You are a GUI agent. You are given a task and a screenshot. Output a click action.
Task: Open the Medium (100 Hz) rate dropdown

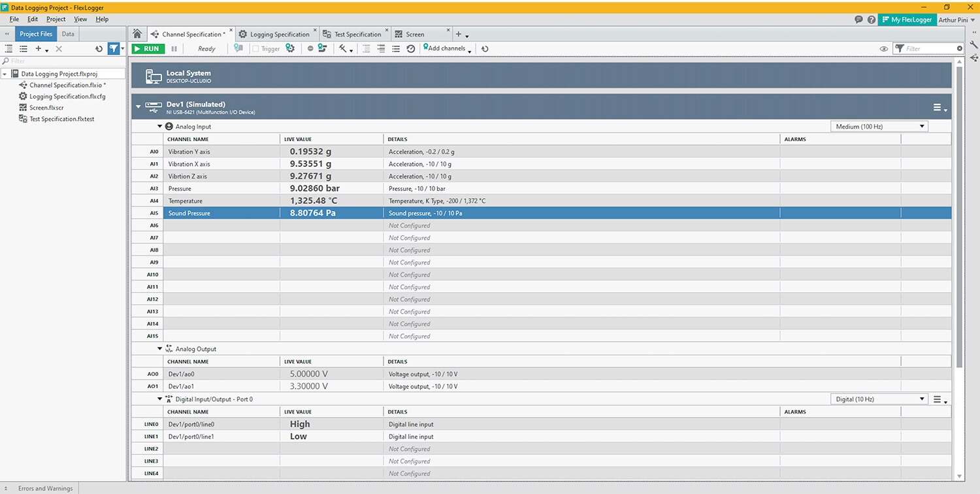point(879,126)
